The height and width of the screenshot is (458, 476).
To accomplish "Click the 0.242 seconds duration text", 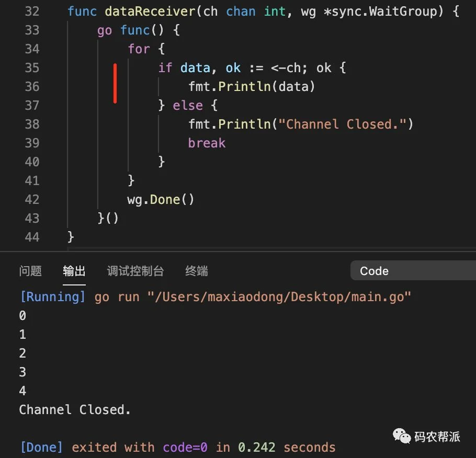I will tap(287, 448).
